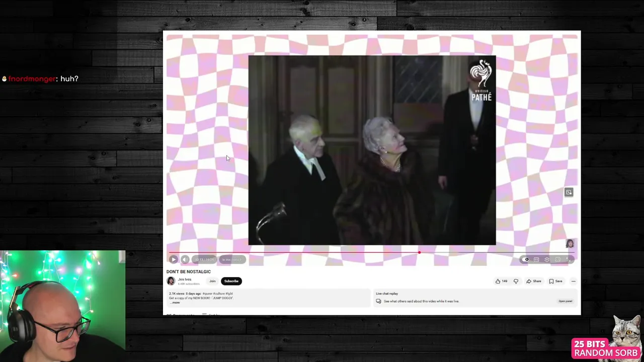Like the video with 149 likes
Screen dimensions: 644x362
pyautogui.click(x=501, y=281)
